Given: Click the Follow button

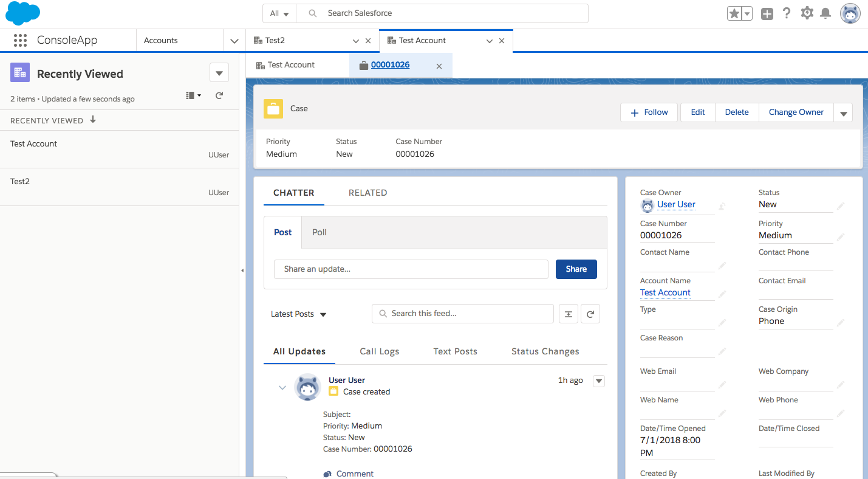Looking at the screenshot, I should [649, 112].
